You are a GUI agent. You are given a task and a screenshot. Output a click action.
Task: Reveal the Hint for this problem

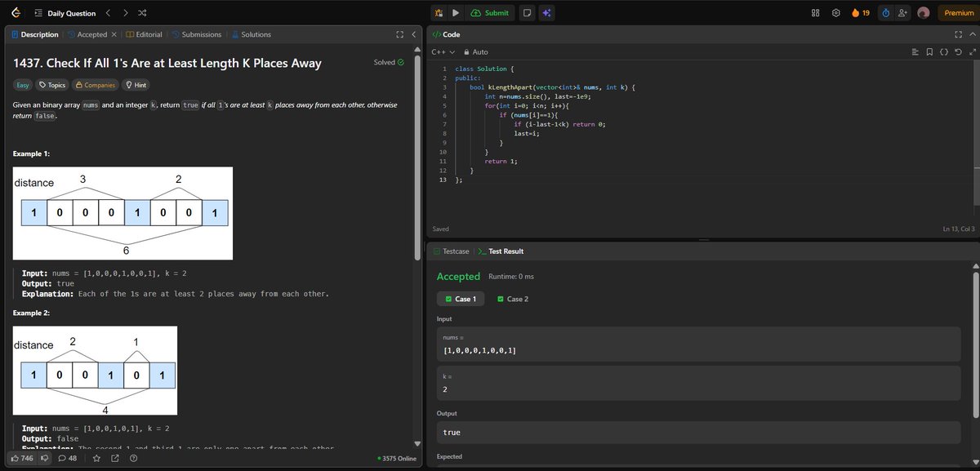tap(136, 84)
